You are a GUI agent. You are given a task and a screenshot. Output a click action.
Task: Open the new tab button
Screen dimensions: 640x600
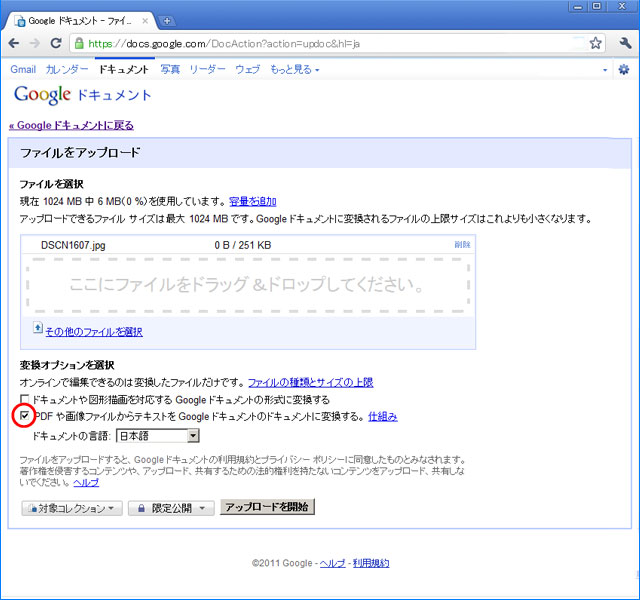pos(167,21)
